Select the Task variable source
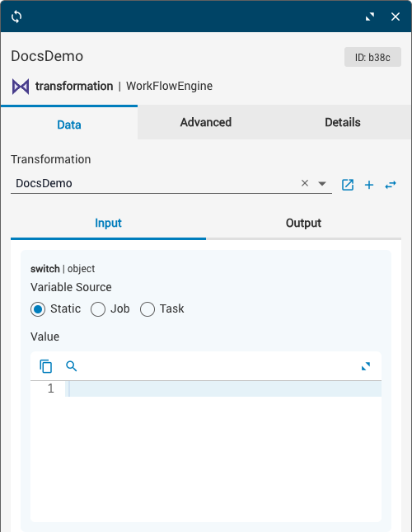 [x=147, y=309]
